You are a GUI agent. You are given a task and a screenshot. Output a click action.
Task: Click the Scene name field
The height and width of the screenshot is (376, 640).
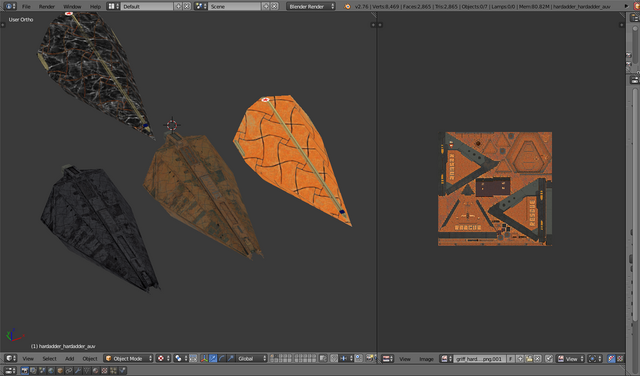(234, 6)
